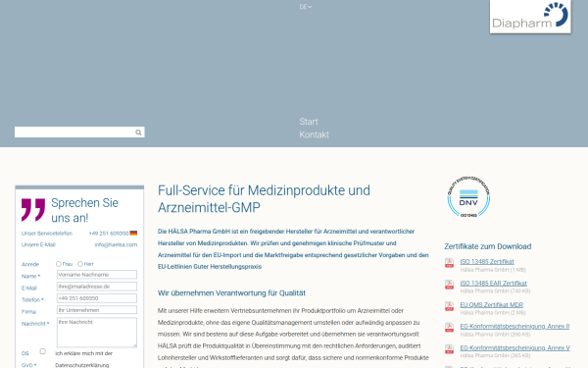This screenshot has height=368, width=588.
Task: Click the PDF icon next to EU QMS Zertifikat MDR
Action: tap(449, 306)
